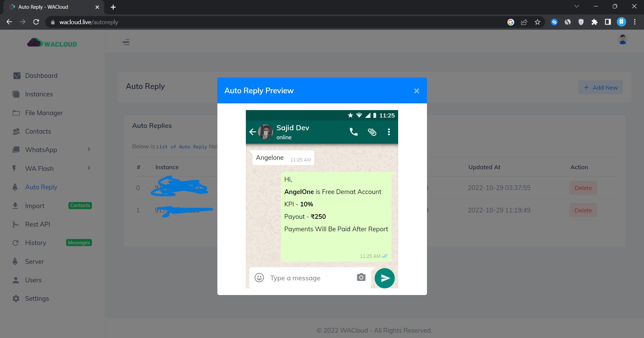Click the 'Action' column header
The width and height of the screenshot is (644, 338).
coord(579,167)
